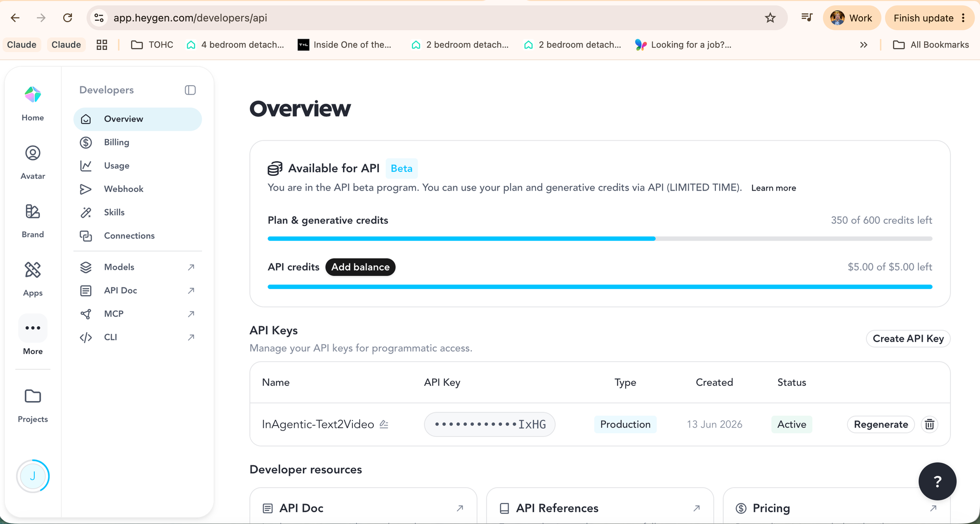The image size is (980, 524).
Task: Click Learn more about API beta
Action: [x=774, y=188]
